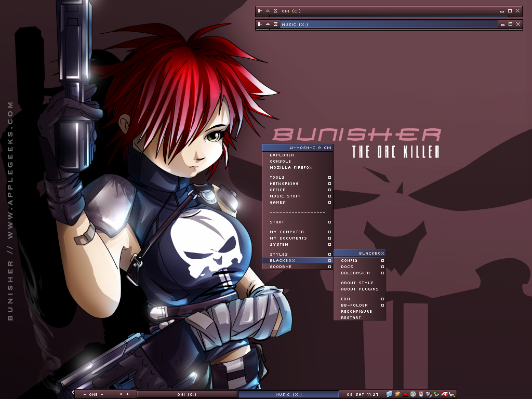Choose About Style in Blackbox submenu
Image resolution: width=532 pixels, height=399 pixels.
pyautogui.click(x=360, y=283)
